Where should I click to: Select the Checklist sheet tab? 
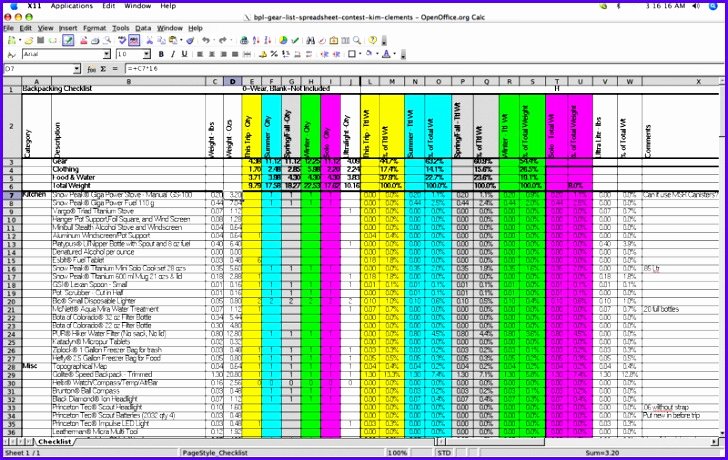pyautogui.click(x=55, y=441)
